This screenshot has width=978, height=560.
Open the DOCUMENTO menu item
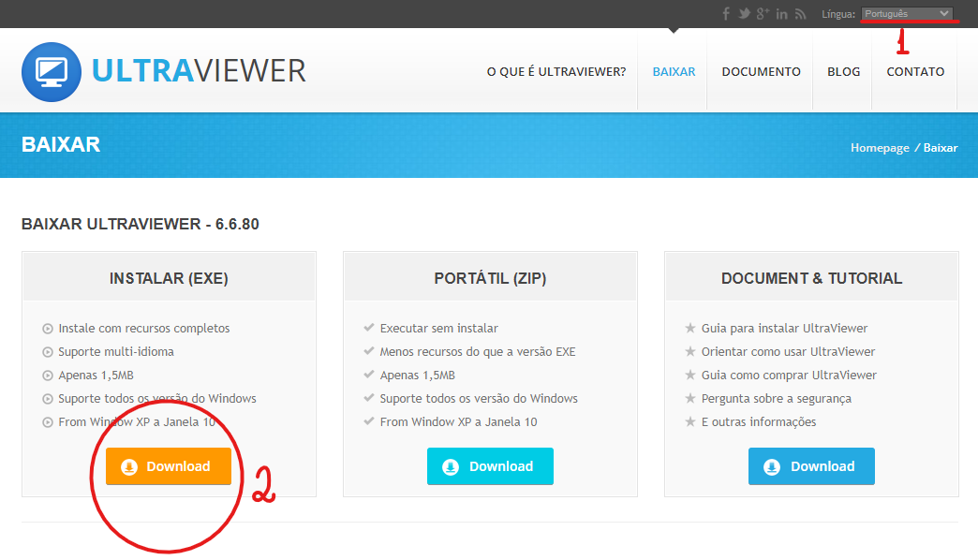pos(760,71)
